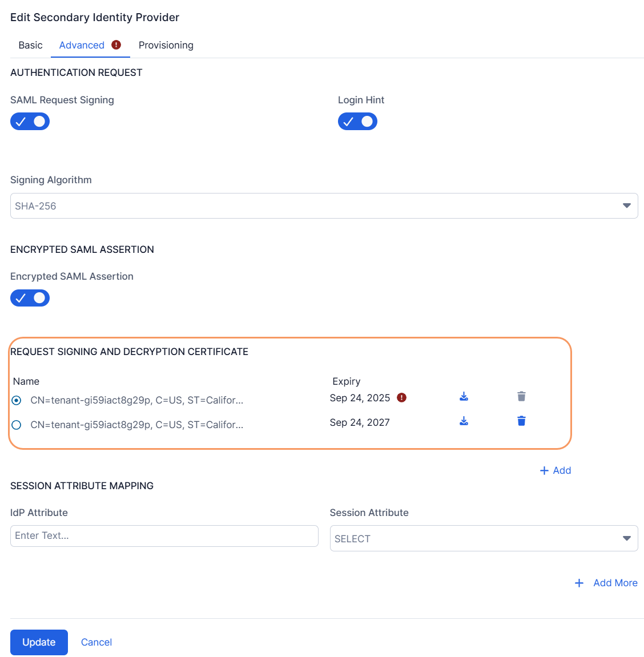Screen dimensions: 644x657
Task: Expand the Session Attribute select dropdown
Action: [484, 539]
